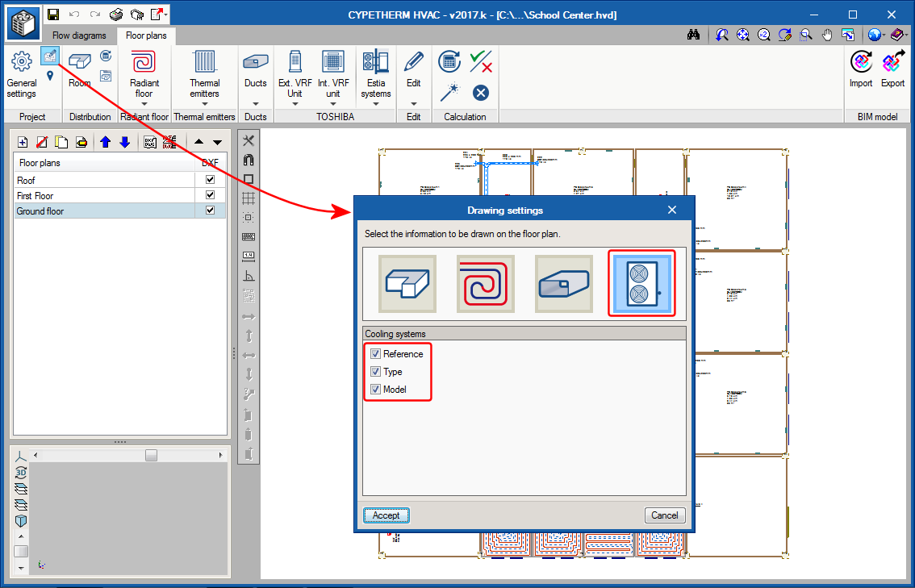Expand the Radiant floor dropdown
915x588 pixels.
coord(144,103)
